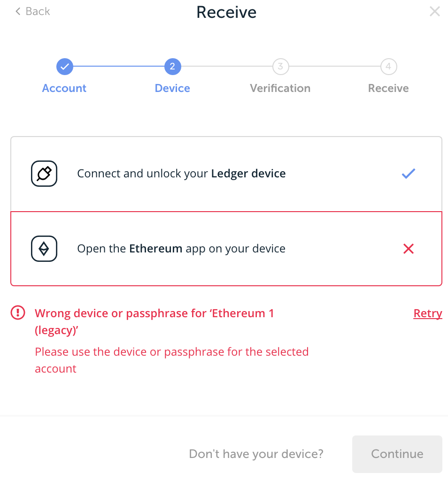
Task: Select the completed Account step checkmark circle
Action: click(x=64, y=66)
